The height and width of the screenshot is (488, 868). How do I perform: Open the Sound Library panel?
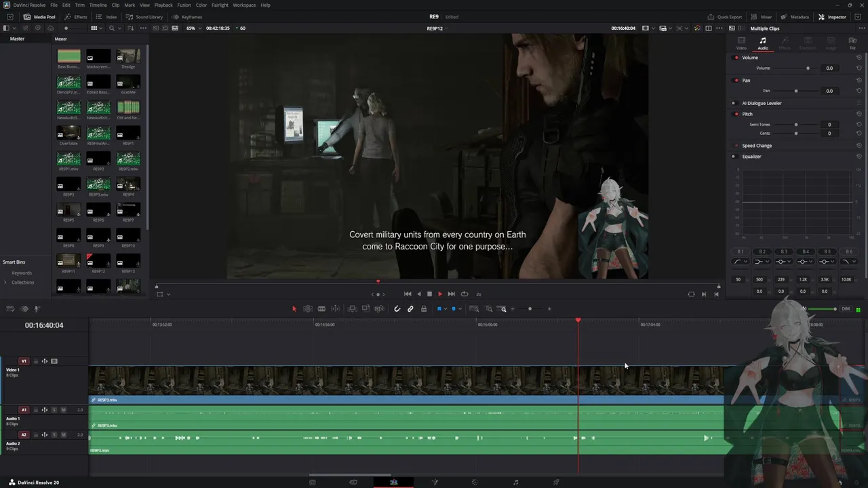pos(144,17)
